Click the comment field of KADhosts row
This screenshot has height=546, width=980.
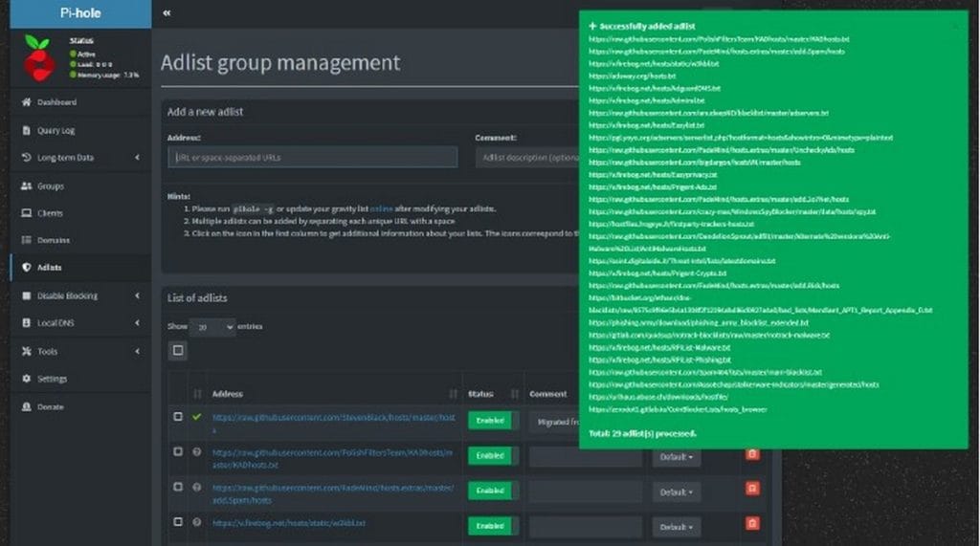586,457
